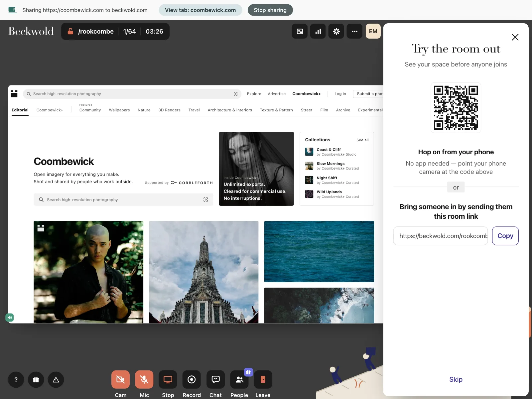Click the visual search icon in hero search
The width and height of the screenshot is (532, 399).
(206, 199)
